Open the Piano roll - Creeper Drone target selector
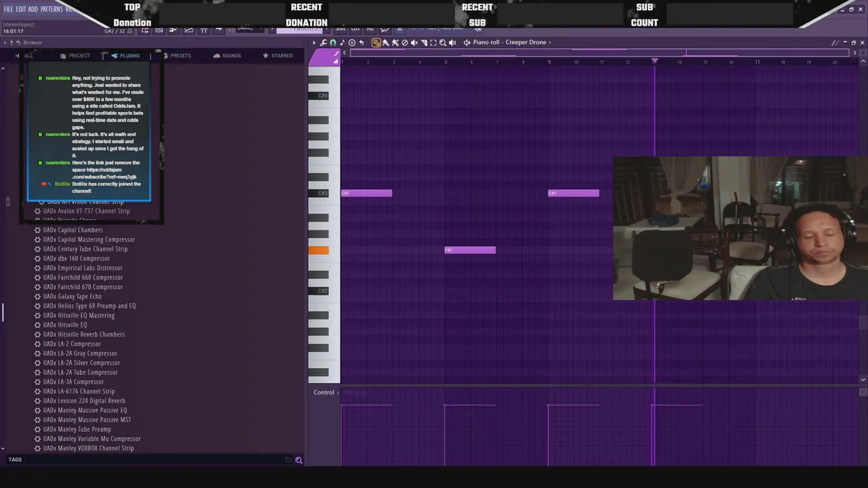868x488 pixels. click(509, 42)
